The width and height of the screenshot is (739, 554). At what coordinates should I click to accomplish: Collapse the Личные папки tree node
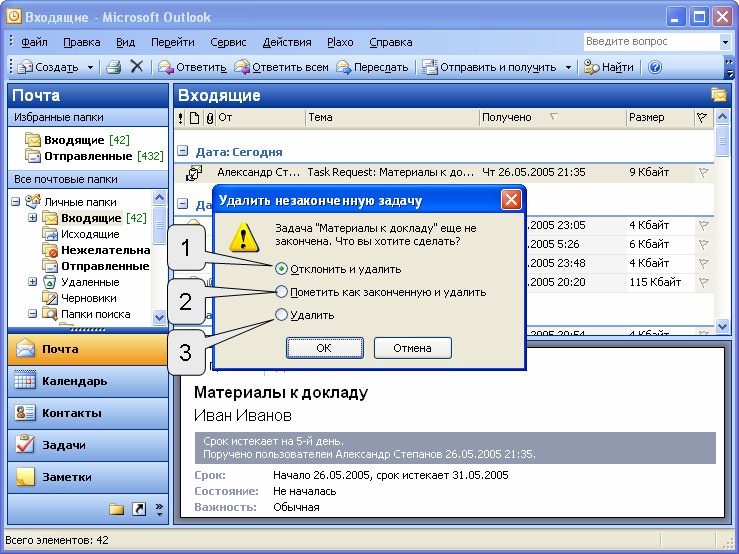[16, 202]
